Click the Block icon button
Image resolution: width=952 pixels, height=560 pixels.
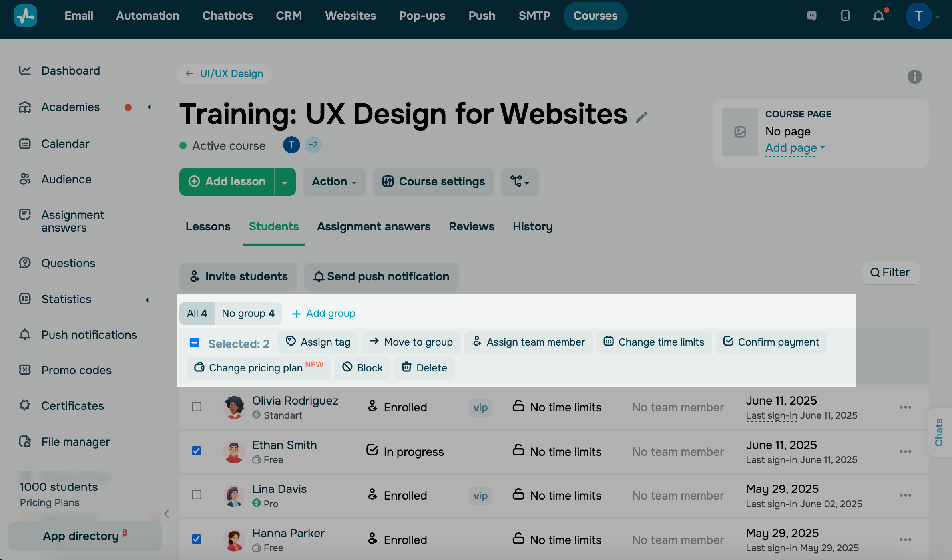pyautogui.click(x=362, y=367)
